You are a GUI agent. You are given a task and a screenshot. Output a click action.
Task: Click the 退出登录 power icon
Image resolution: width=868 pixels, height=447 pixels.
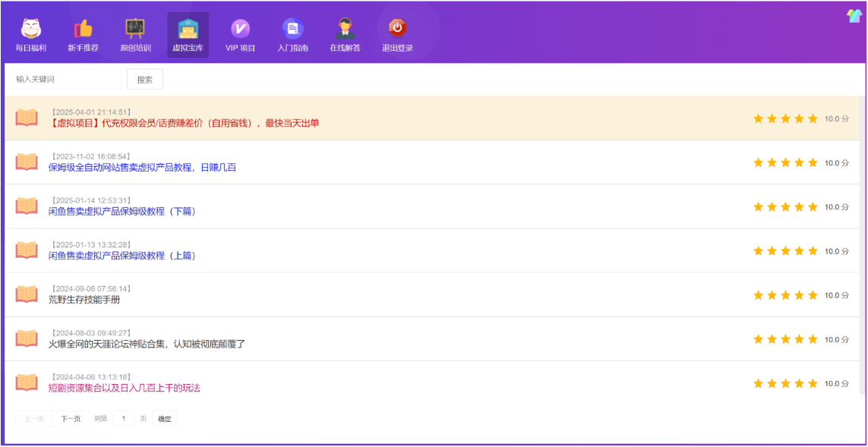(x=397, y=30)
